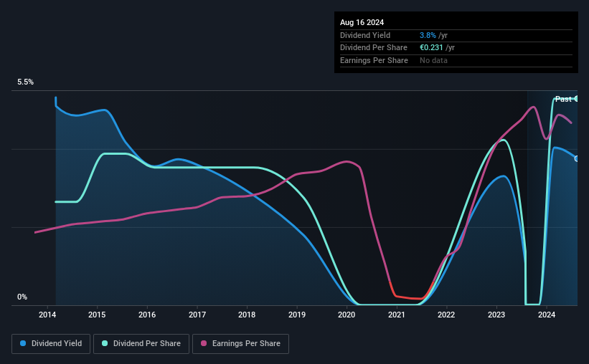Click the 'Past' label on chart

pos(563,99)
